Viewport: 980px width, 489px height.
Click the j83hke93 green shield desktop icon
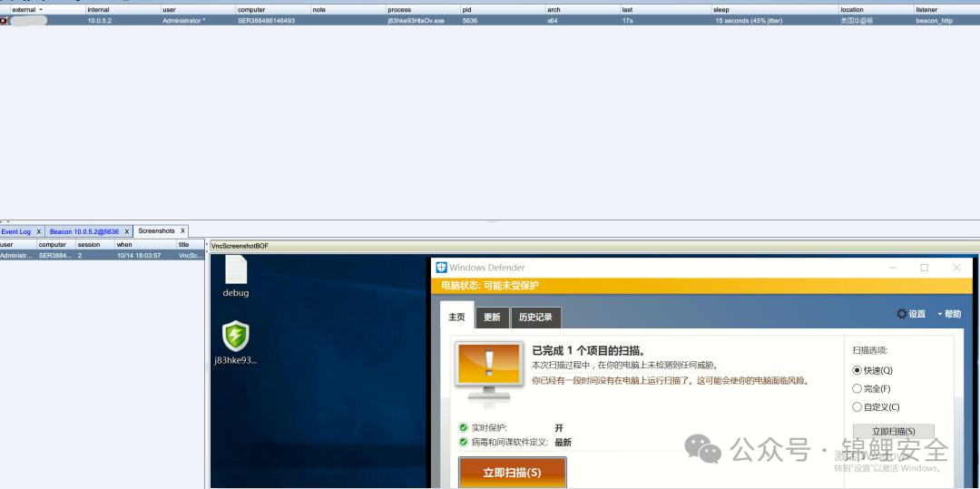pyautogui.click(x=236, y=336)
